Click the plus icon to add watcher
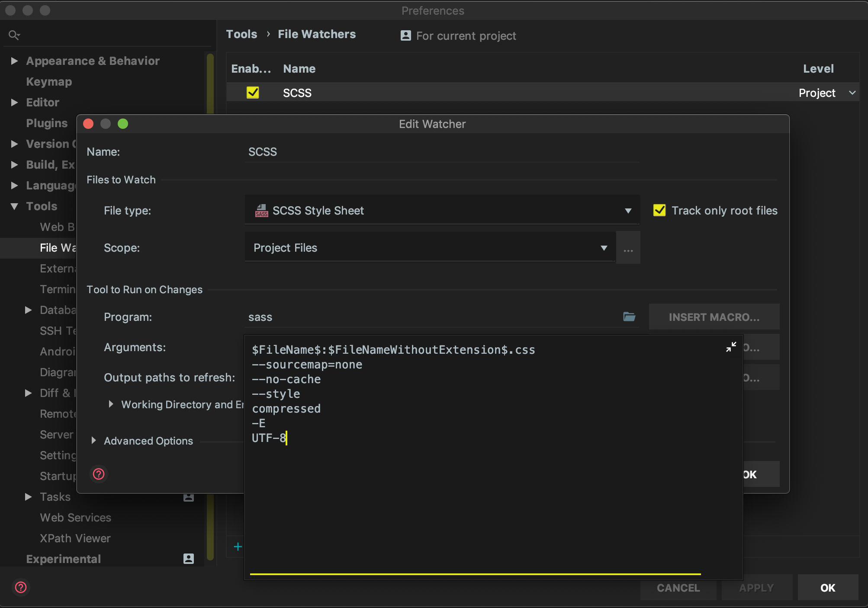This screenshot has width=868, height=608. [x=238, y=547]
